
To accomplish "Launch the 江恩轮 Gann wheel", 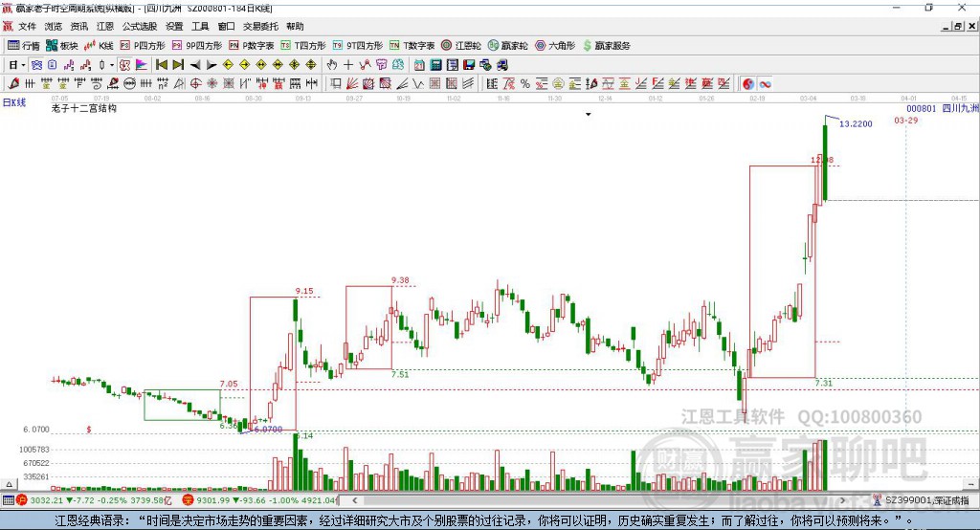I will [x=461, y=46].
